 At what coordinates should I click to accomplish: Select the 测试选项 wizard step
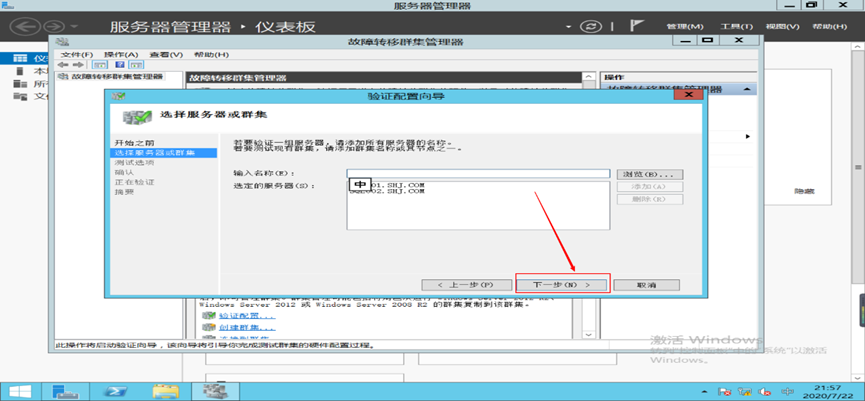(x=134, y=163)
